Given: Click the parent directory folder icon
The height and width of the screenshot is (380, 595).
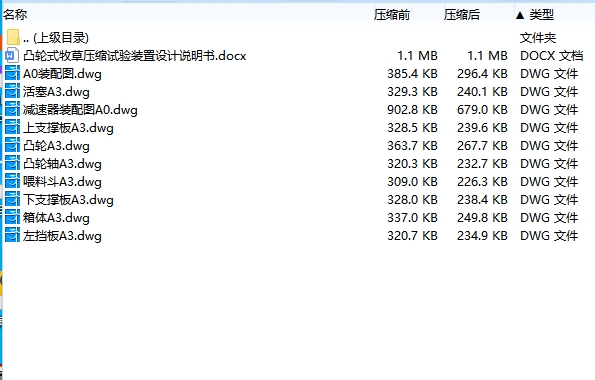Looking at the screenshot, I should coord(13,37).
